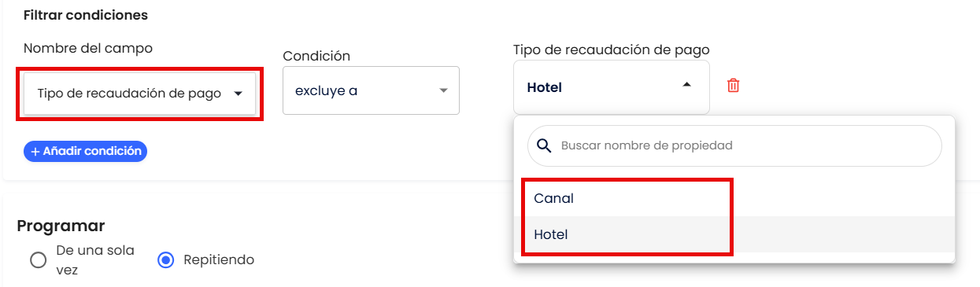The image size is (980, 287).
Task: Click the plus icon on Añadir condición
Action: [x=35, y=151]
